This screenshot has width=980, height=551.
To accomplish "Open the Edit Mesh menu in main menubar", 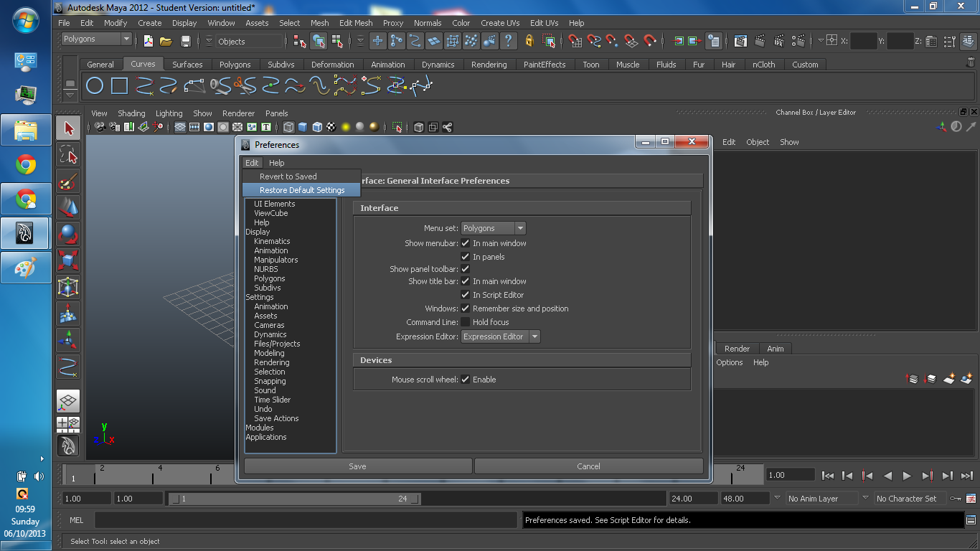I will [x=355, y=23].
